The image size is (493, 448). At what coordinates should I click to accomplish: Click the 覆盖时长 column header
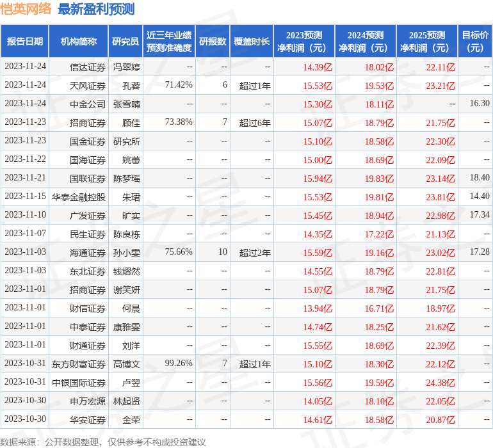(x=252, y=42)
